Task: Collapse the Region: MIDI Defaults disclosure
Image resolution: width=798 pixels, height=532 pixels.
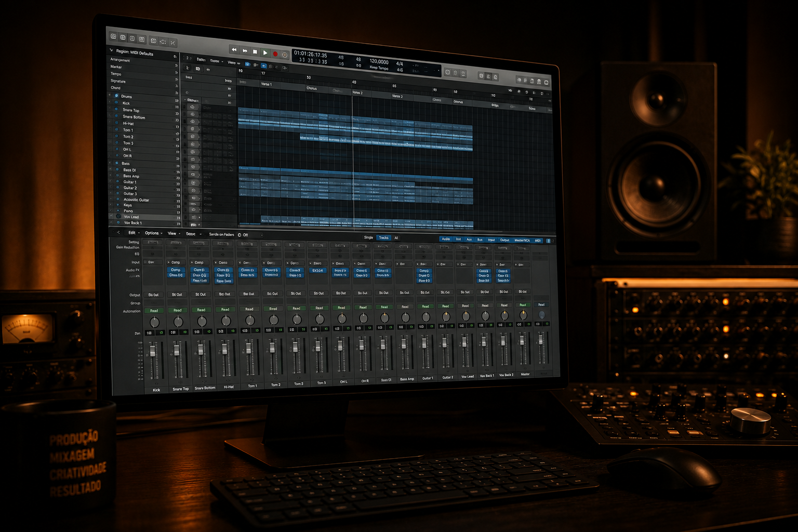Action: pyautogui.click(x=111, y=50)
